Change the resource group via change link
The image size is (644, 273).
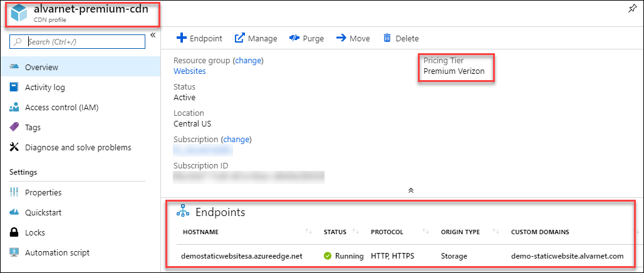click(248, 60)
